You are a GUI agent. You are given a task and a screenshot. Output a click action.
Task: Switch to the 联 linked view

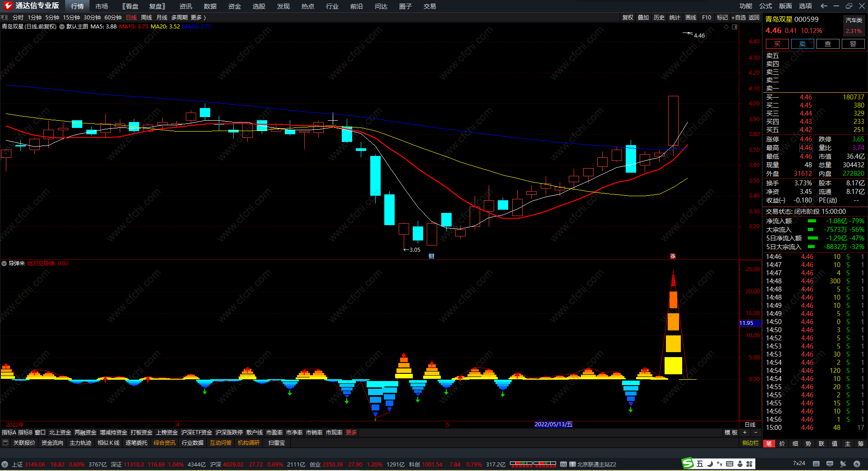[821, 443]
